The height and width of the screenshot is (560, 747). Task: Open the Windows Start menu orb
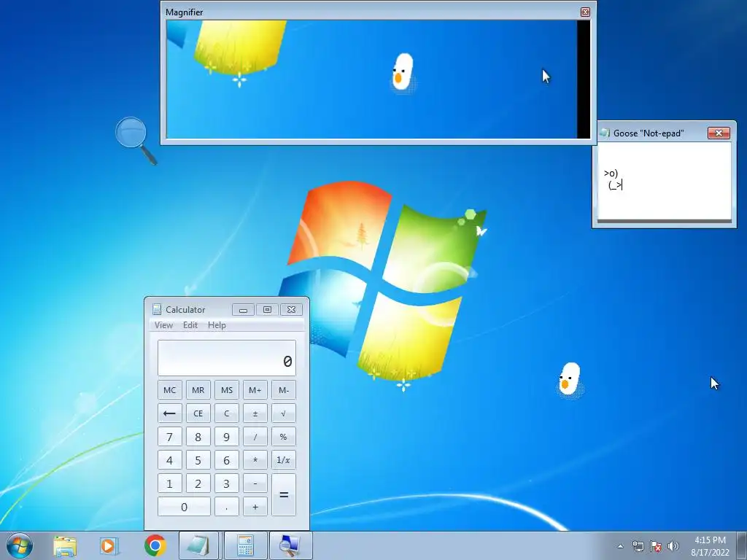coord(20,545)
